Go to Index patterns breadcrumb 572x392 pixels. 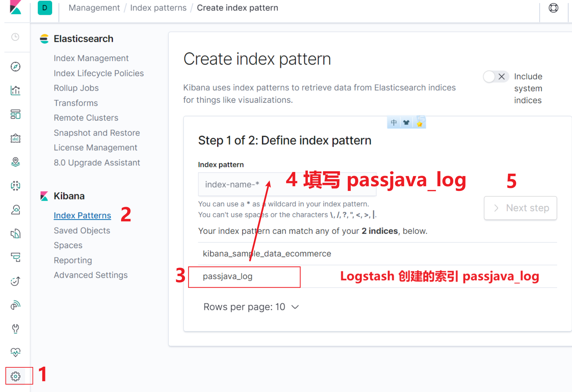[158, 8]
